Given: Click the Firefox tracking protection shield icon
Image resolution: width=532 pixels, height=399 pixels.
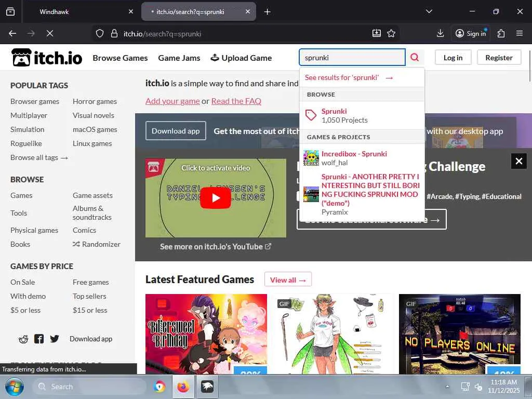Looking at the screenshot, I should pos(99,33).
